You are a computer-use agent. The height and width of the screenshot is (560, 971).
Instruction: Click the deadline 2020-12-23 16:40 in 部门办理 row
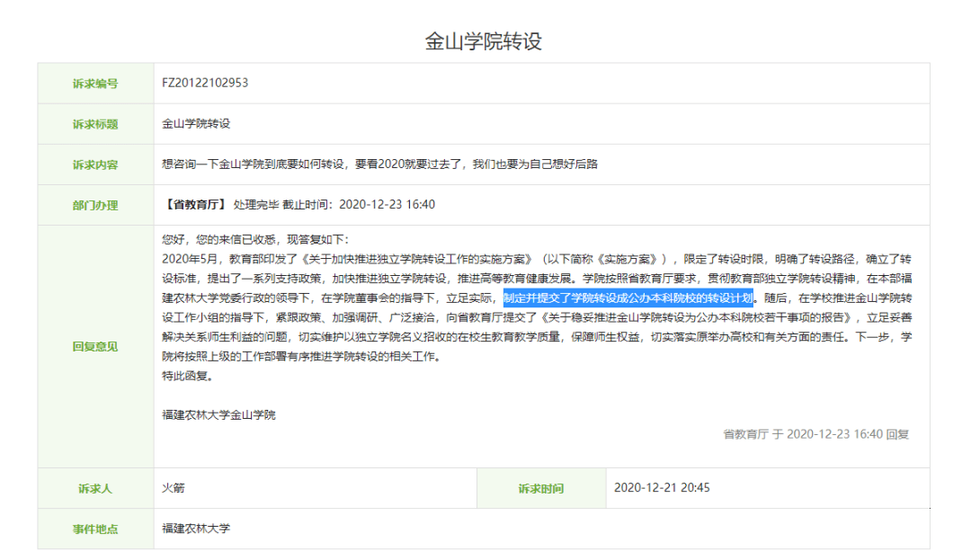[x=387, y=205]
